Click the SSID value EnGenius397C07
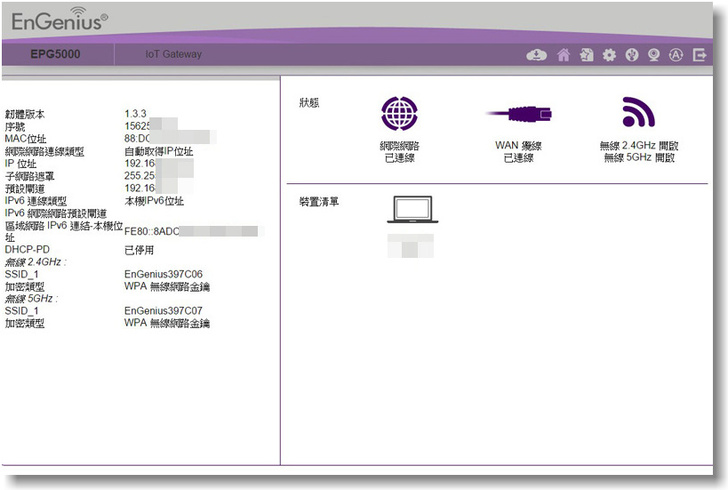This screenshot has width=728, height=490. coord(163,310)
